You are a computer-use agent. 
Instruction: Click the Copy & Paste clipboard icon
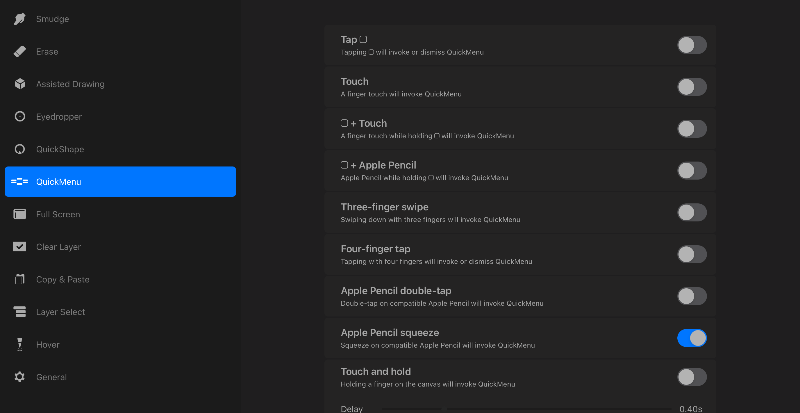pyautogui.click(x=19, y=279)
